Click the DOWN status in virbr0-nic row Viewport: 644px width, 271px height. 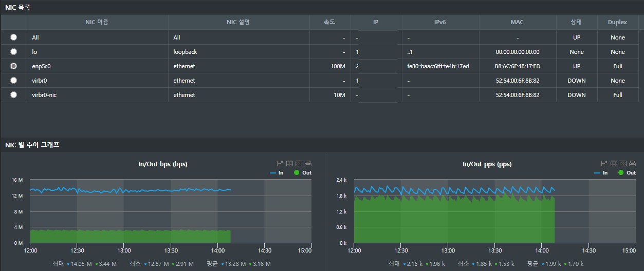click(x=577, y=95)
